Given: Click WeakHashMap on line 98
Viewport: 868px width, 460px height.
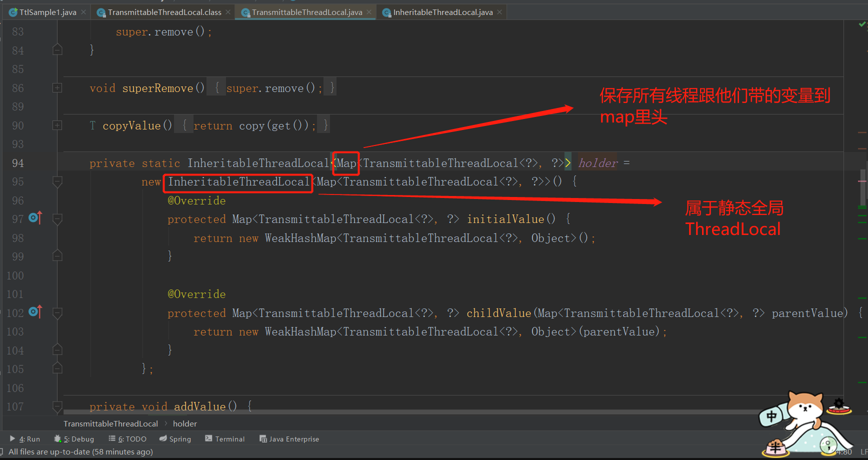Looking at the screenshot, I should [300, 238].
